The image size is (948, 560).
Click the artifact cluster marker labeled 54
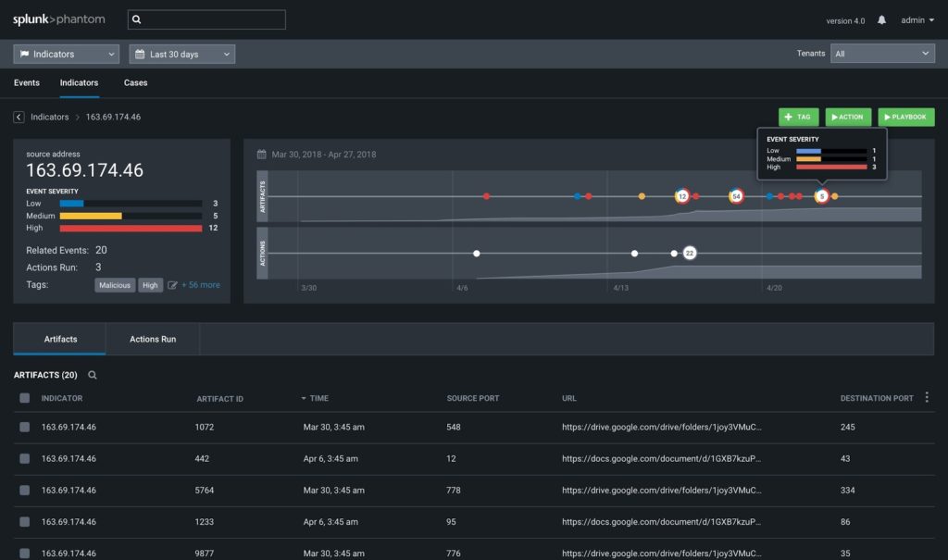coord(736,196)
